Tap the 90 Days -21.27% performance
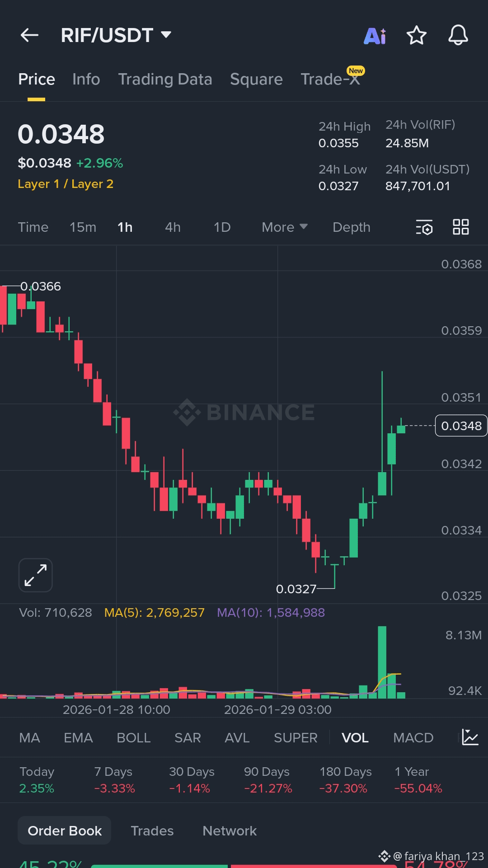The width and height of the screenshot is (488, 868). 268,780
